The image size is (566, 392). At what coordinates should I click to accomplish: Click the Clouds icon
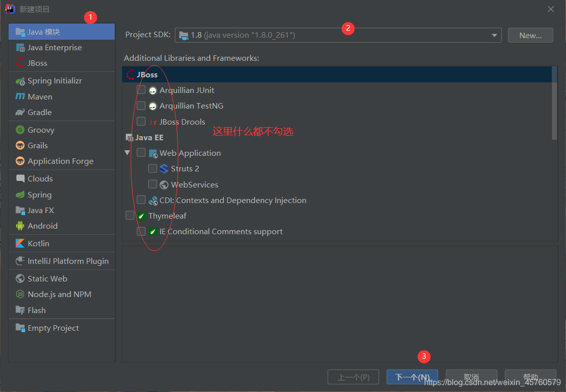pyautogui.click(x=20, y=178)
